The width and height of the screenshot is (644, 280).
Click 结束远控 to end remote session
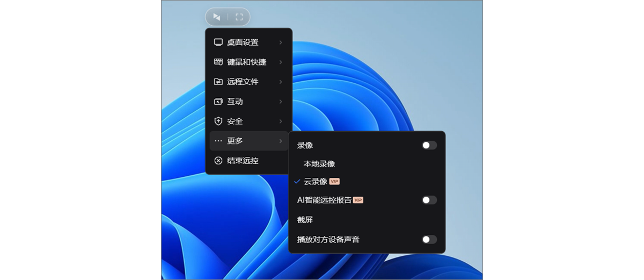(x=249, y=160)
